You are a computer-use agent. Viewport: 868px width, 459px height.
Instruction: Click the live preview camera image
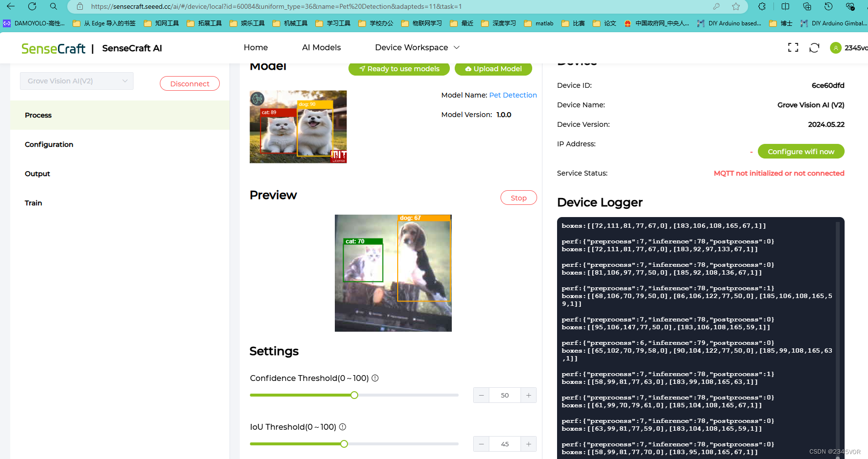tap(393, 273)
